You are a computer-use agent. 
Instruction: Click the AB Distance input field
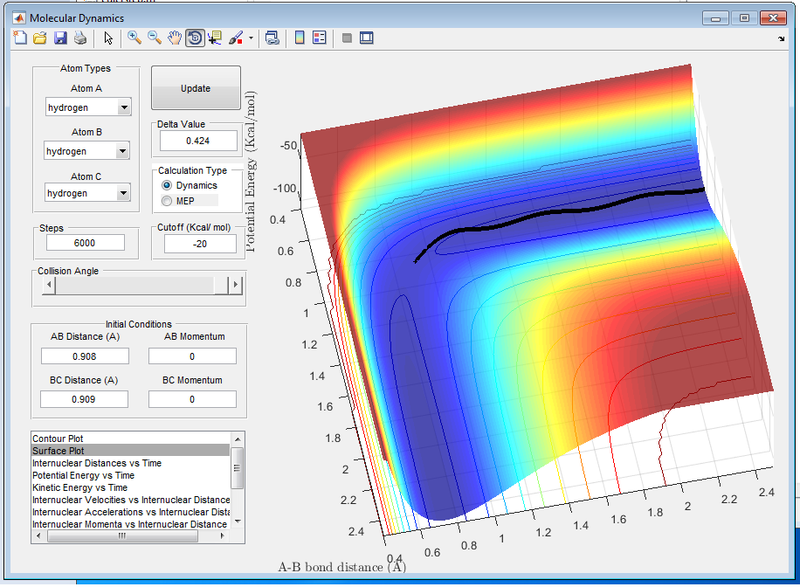pos(85,356)
